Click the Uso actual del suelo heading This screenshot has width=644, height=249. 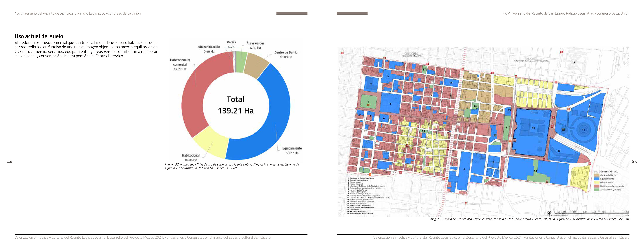coord(39,36)
